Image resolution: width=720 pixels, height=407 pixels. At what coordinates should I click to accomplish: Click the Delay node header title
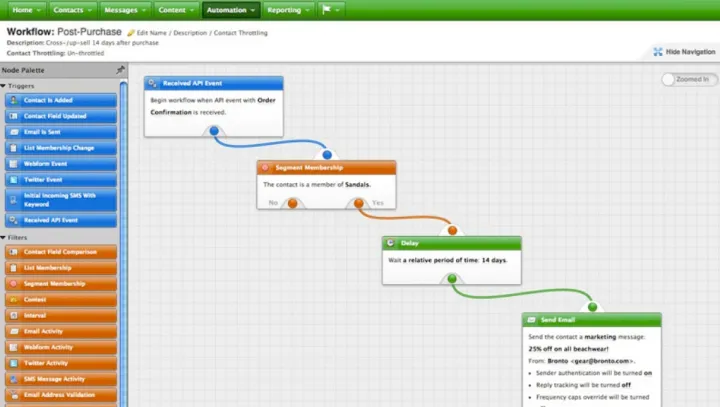click(410, 243)
